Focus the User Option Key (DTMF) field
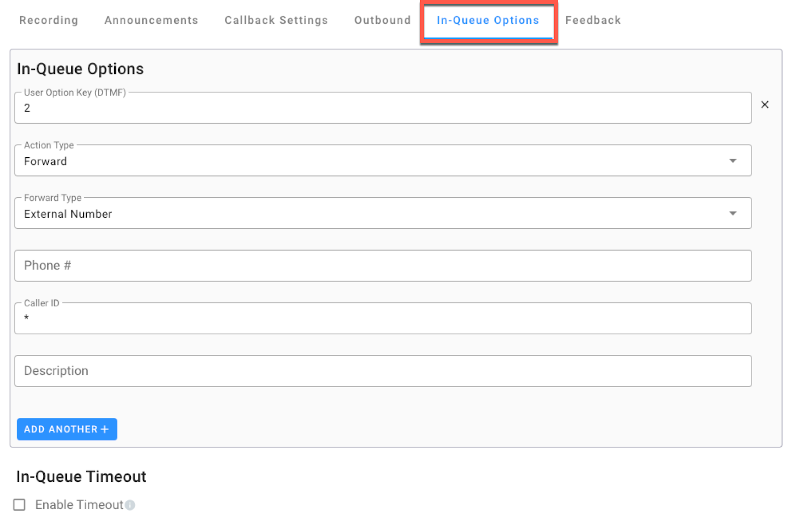Screen dimensions: 812x529 point(383,108)
